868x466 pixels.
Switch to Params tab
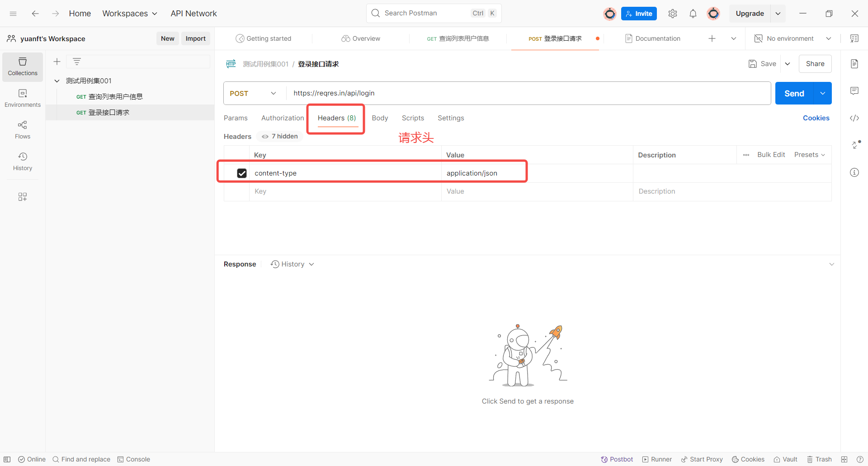pyautogui.click(x=236, y=118)
